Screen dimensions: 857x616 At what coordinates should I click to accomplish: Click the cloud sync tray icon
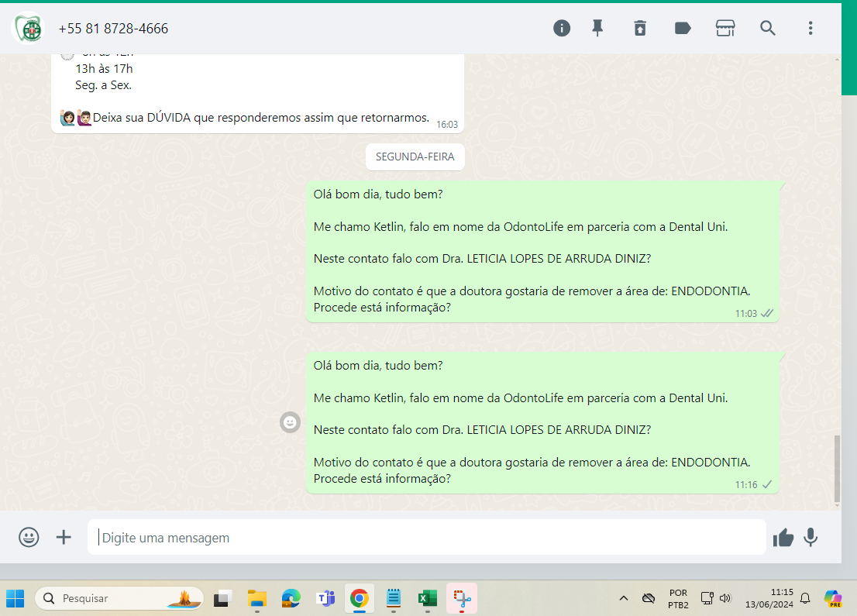click(649, 598)
